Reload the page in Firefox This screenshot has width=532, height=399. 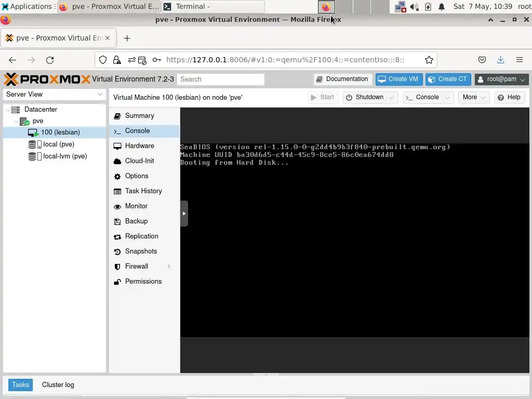coord(50,60)
